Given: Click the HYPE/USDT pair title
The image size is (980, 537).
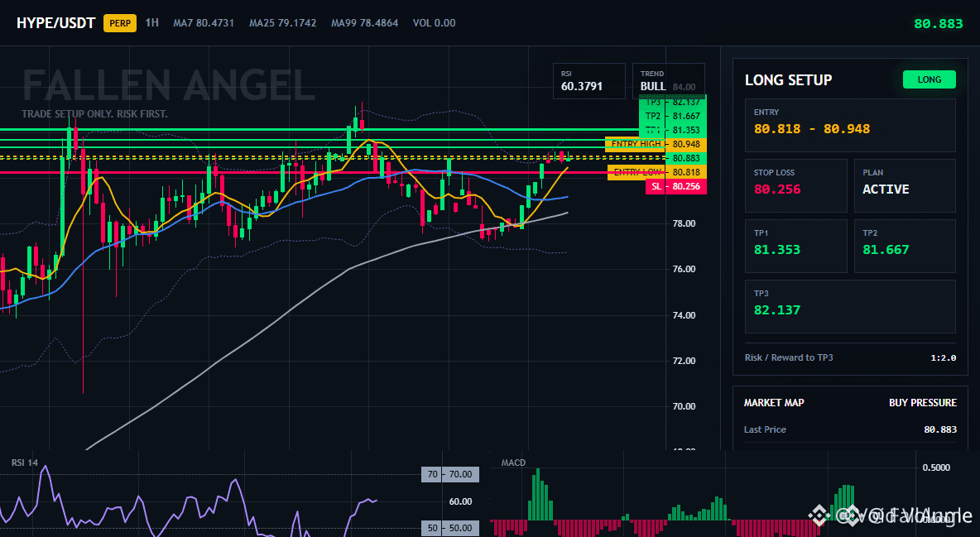Looking at the screenshot, I should pyautogui.click(x=55, y=23).
